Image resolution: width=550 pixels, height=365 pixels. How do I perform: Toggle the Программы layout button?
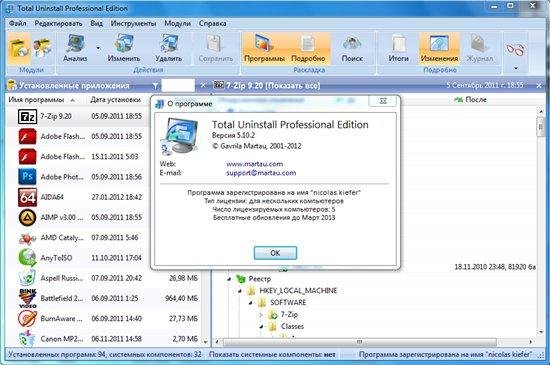pos(264,49)
